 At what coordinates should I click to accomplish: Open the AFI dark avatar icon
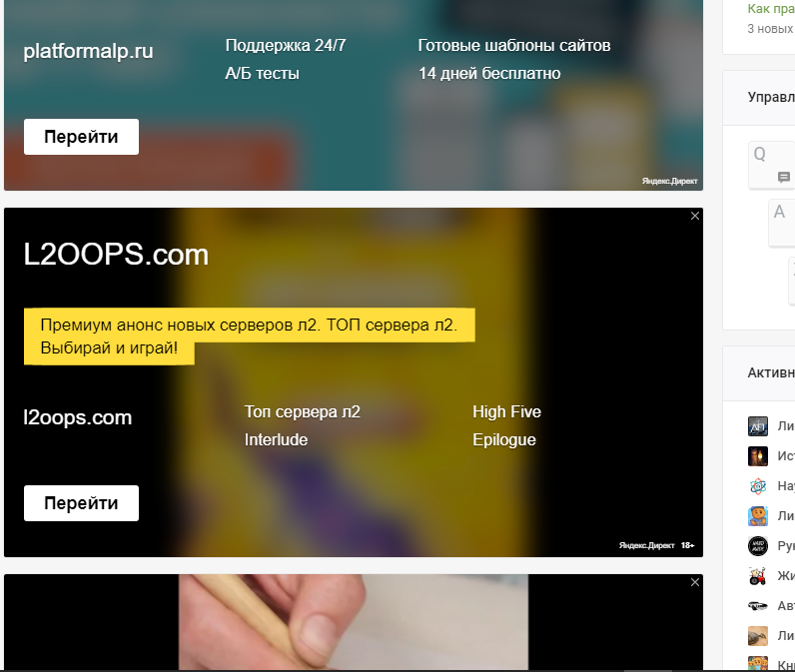[x=758, y=426]
